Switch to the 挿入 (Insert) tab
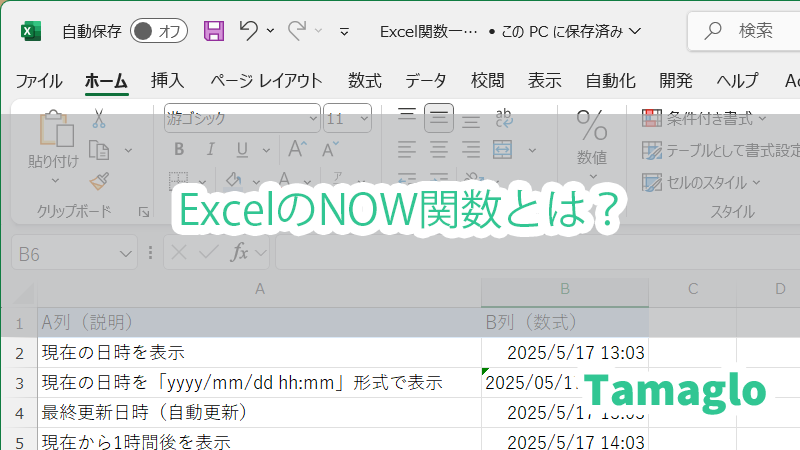This screenshot has width=800, height=450. click(167, 81)
